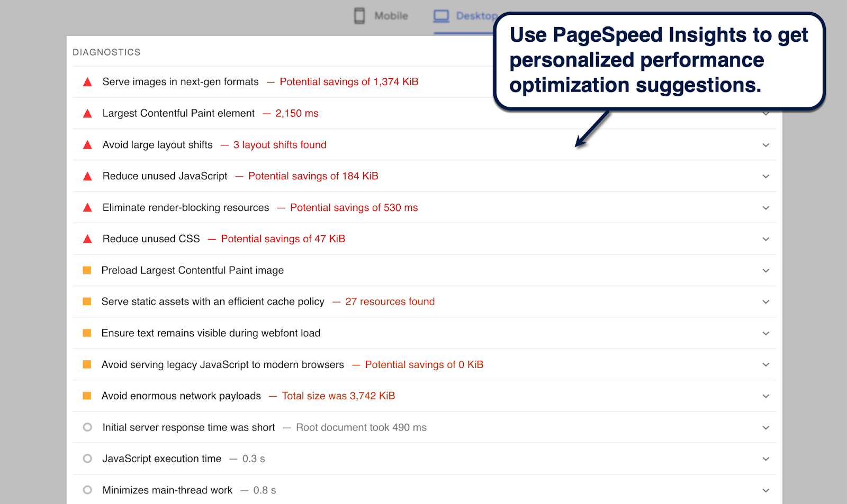Click orange square beside Ensure text remains visible

pyautogui.click(x=87, y=333)
